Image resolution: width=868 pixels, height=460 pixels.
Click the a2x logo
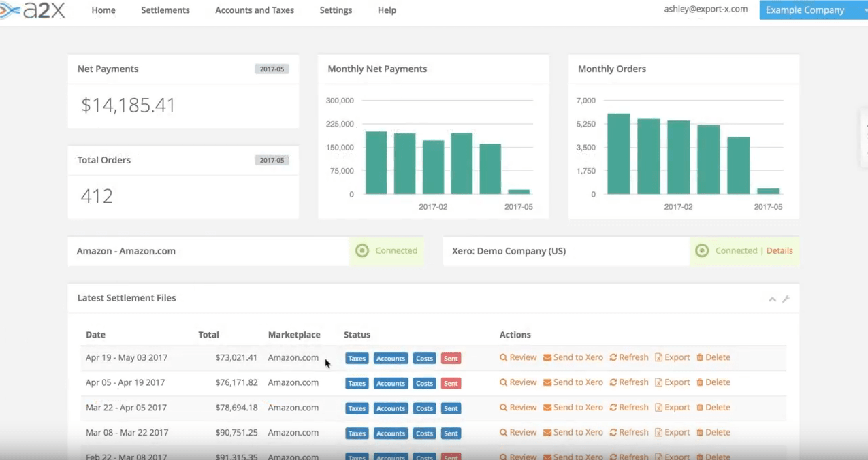click(33, 10)
